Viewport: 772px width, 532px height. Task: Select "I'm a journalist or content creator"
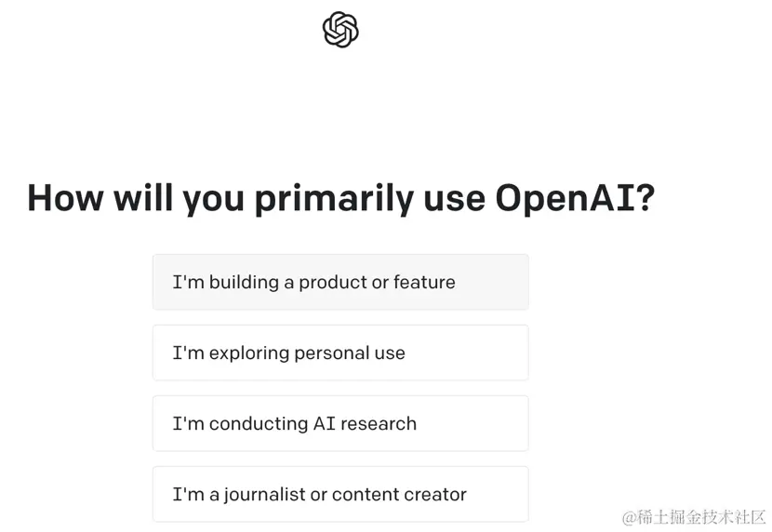point(340,494)
